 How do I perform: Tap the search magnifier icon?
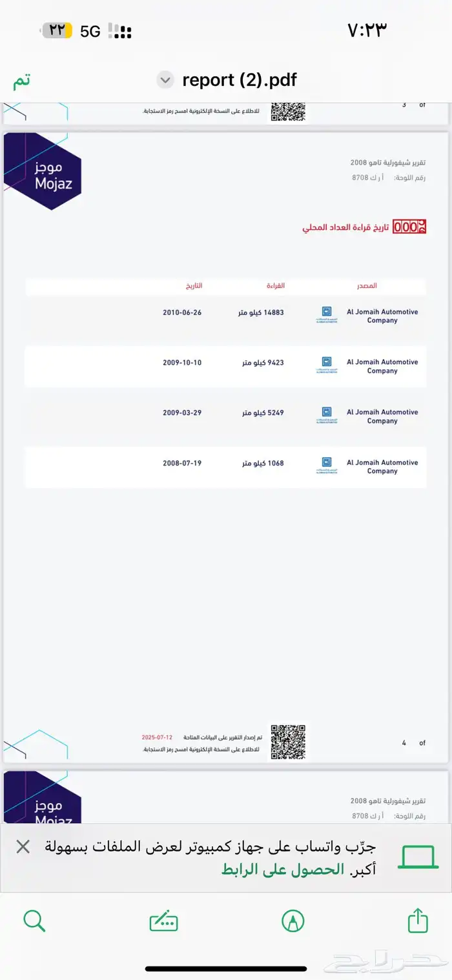(x=34, y=921)
